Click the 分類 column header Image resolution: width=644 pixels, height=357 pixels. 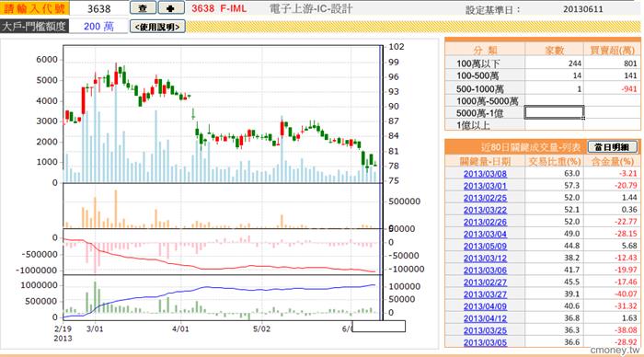point(485,50)
